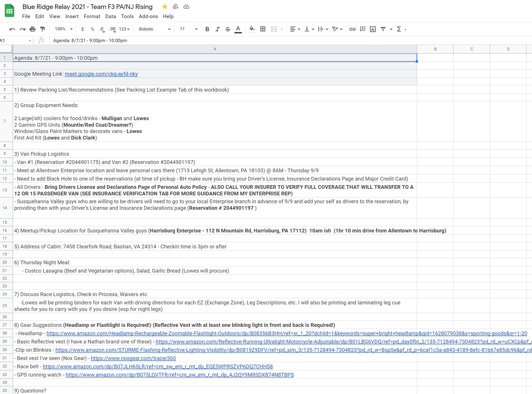Open horizontal align dropdown
Viewport: 532px width, 394px height.
(x=295, y=29)
